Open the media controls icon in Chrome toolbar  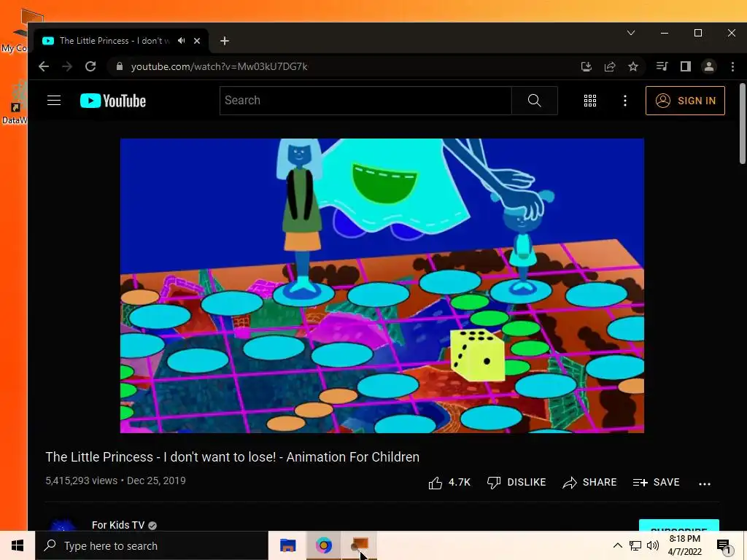[662, 66]
